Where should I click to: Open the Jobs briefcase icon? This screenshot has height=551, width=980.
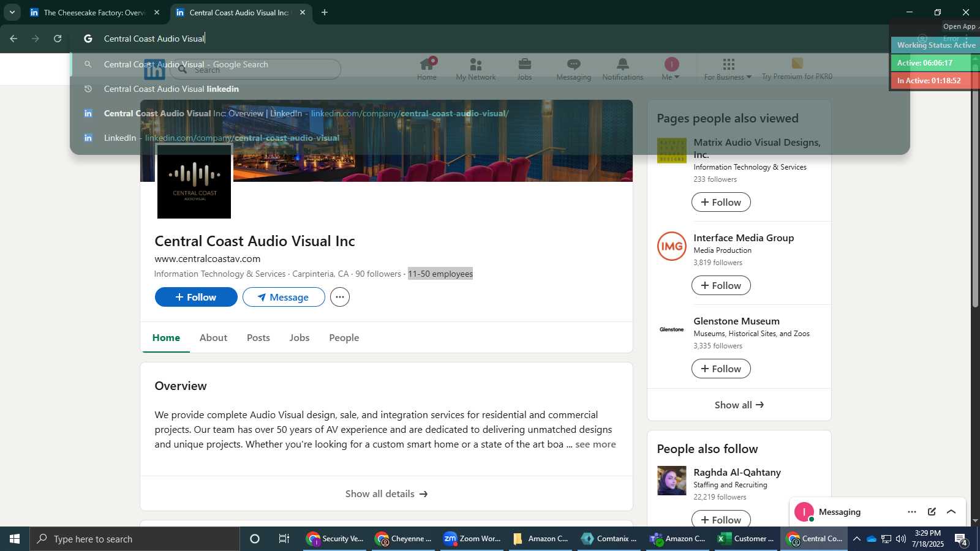coord(525,69)
